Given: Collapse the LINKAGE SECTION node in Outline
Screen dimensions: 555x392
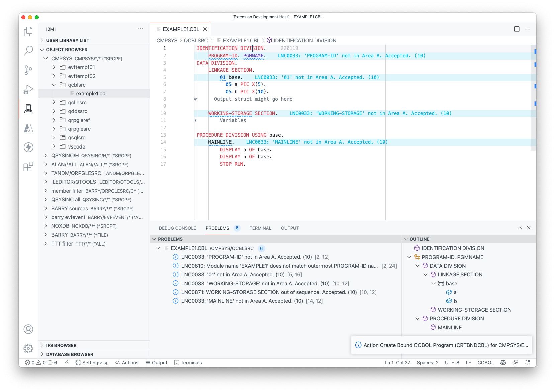Looking at the screenshot, I should coord(425,274).
